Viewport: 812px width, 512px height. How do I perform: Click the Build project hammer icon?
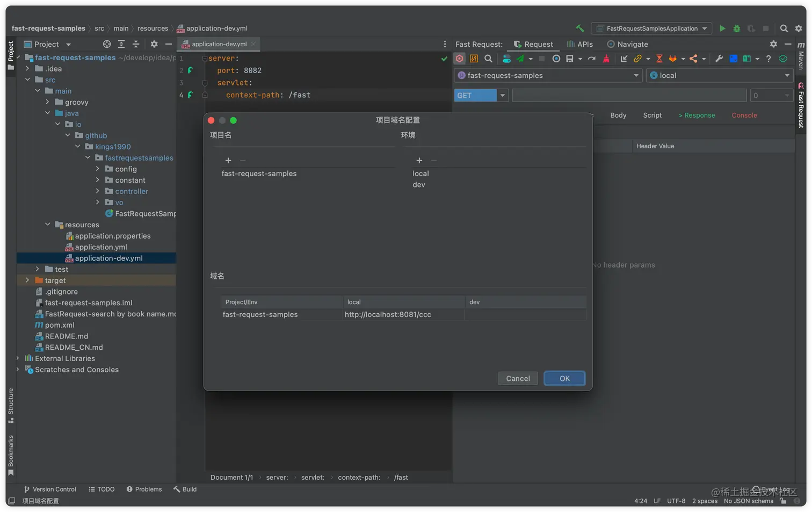click(580, 28)
